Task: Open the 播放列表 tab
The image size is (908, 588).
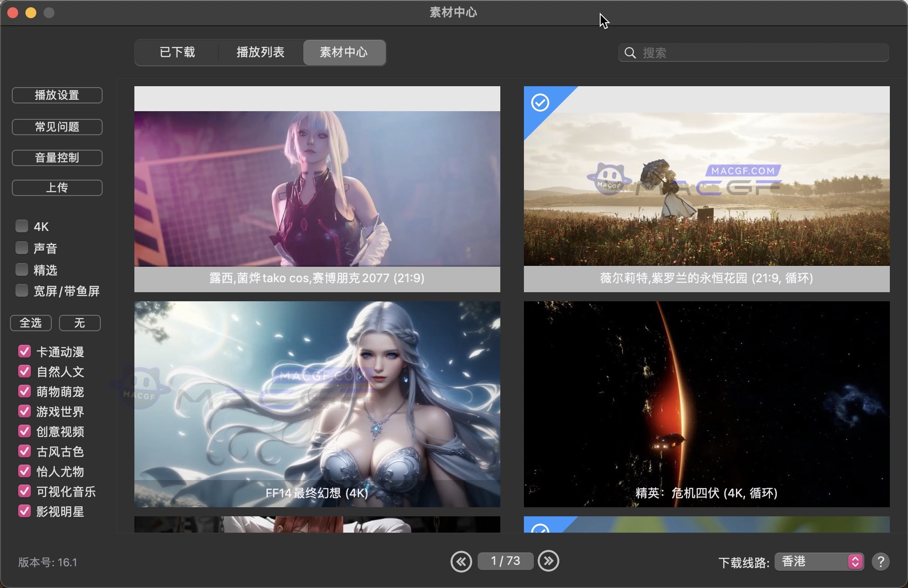Action: pyautogui.click(x=260, y=53)
